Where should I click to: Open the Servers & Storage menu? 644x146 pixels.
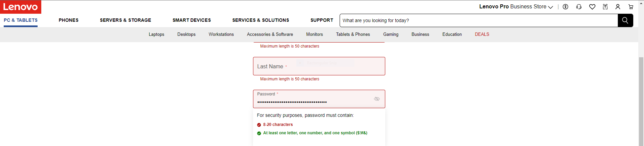[126, 20]
